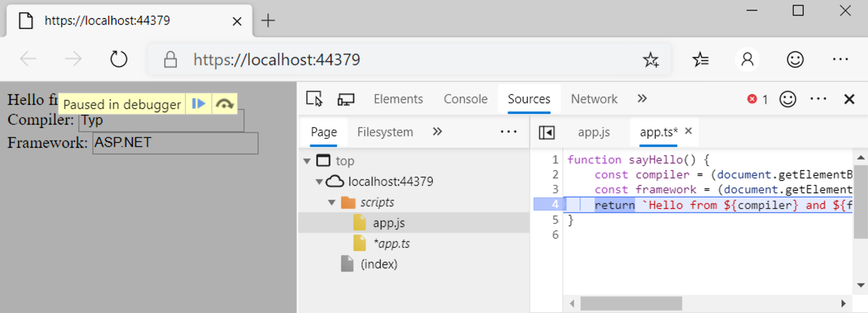The height and width of the screenshot is (313, 868).
Task: Refresh the page
Action: point(119,60)
